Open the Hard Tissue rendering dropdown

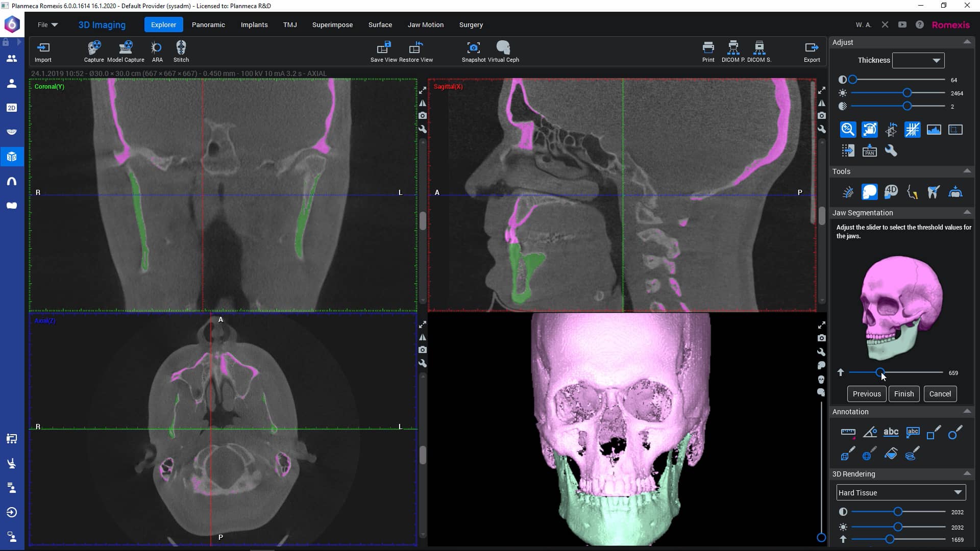900,492
